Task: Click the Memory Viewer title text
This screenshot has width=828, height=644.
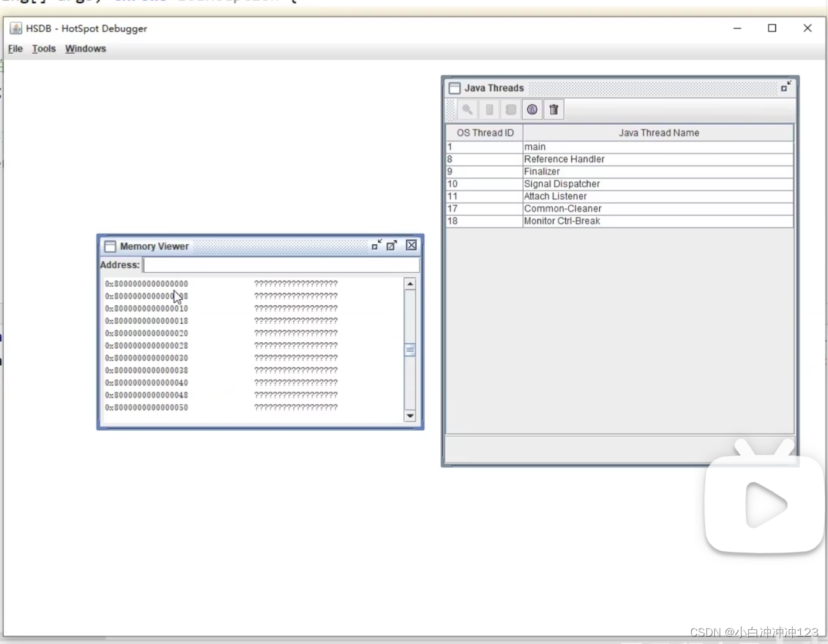Action: (x=154, y=247)
